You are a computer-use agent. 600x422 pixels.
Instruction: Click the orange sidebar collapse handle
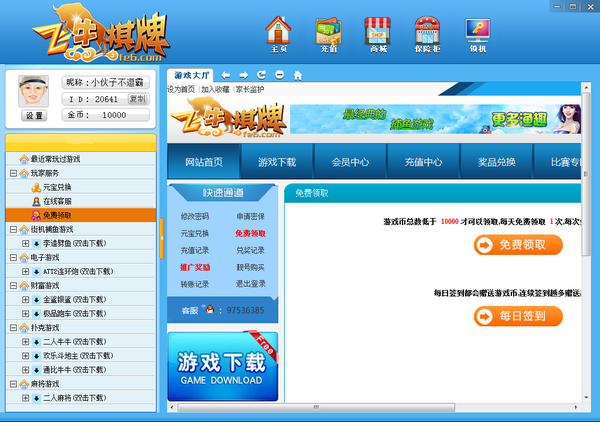click(x=162, y=238)
